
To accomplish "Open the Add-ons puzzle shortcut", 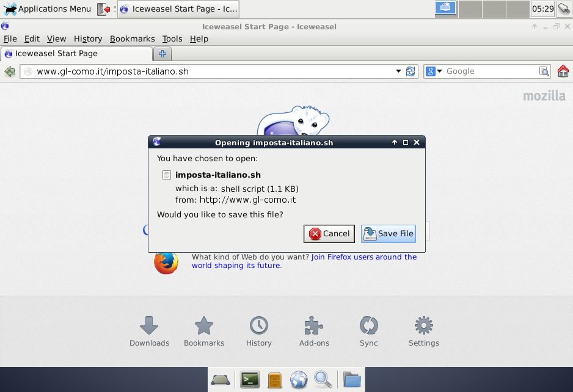I will pos(314,332).
